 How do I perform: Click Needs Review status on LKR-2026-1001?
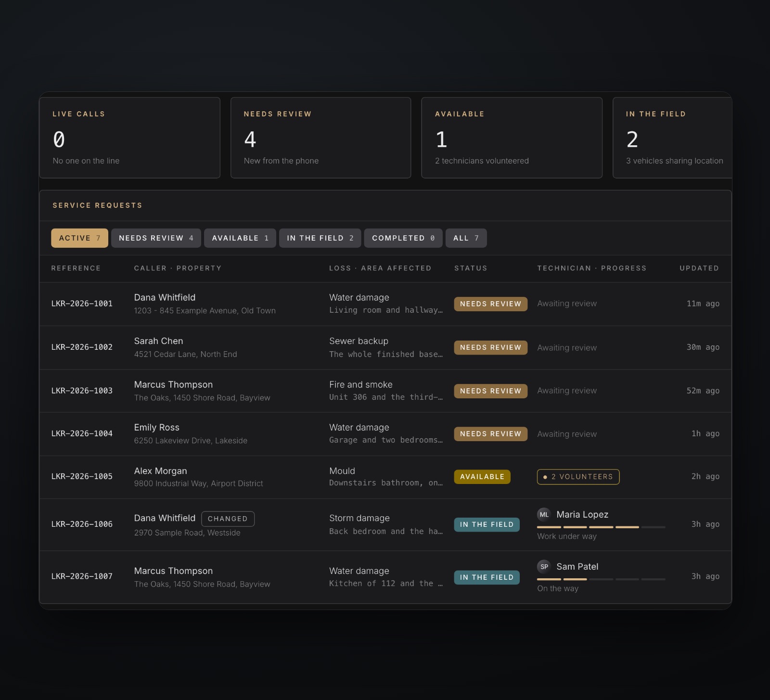pos(490,304)
